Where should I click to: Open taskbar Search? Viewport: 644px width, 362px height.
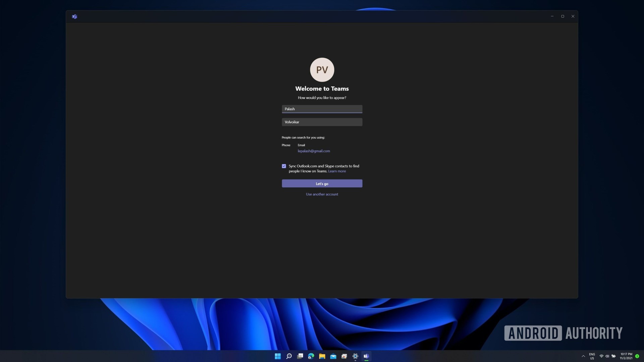coord(289,356)
